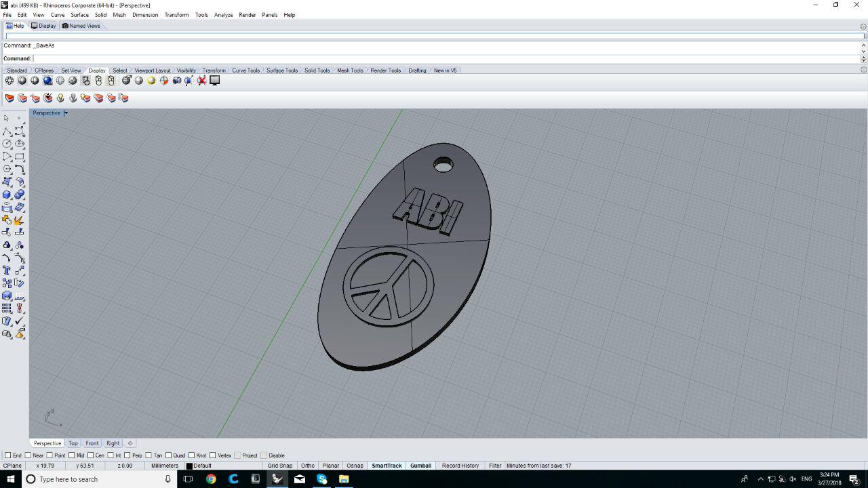Select the Text object tool
This screenshot has height=488, width=868.
point(7,270)
